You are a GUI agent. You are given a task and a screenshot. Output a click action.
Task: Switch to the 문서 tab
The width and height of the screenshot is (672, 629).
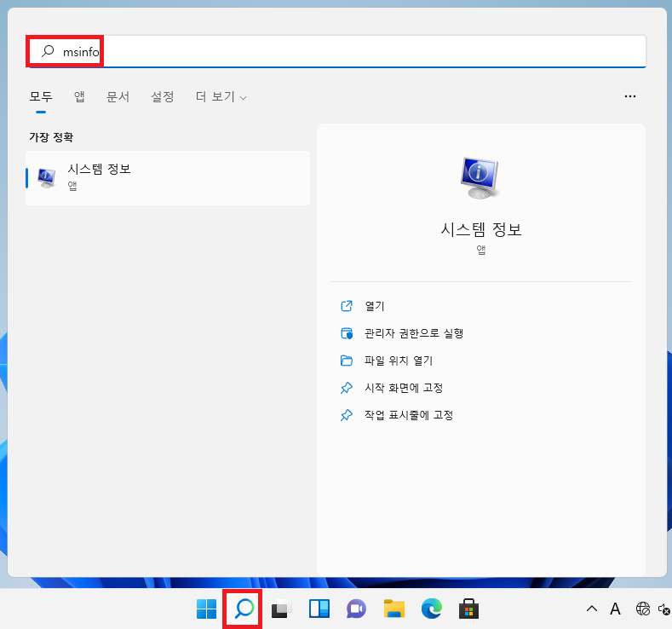(118, 96)
